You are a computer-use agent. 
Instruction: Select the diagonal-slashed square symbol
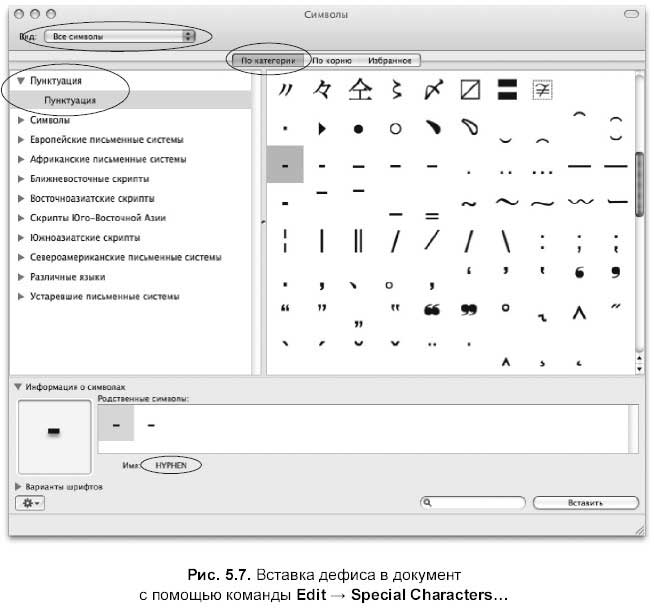click(470, 90)
